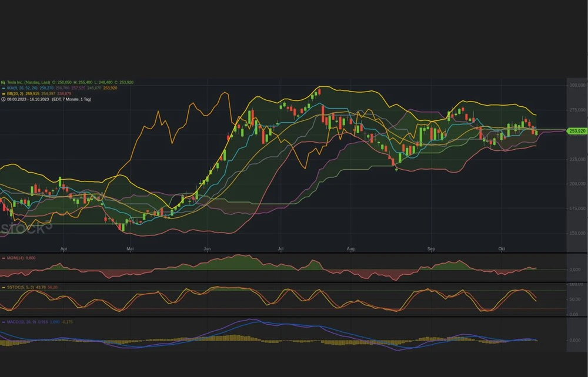Click the candlestick icon beside Tesla Inc.

point(3,82)
